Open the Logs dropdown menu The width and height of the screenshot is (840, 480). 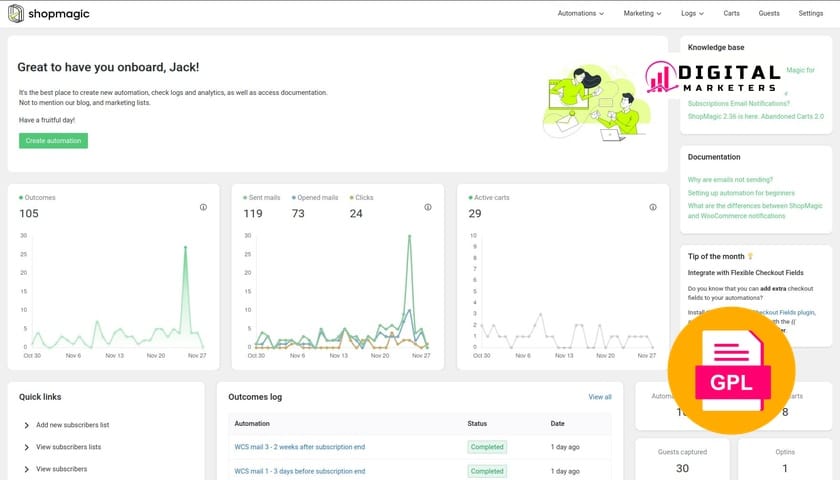(x=694, y=14)
